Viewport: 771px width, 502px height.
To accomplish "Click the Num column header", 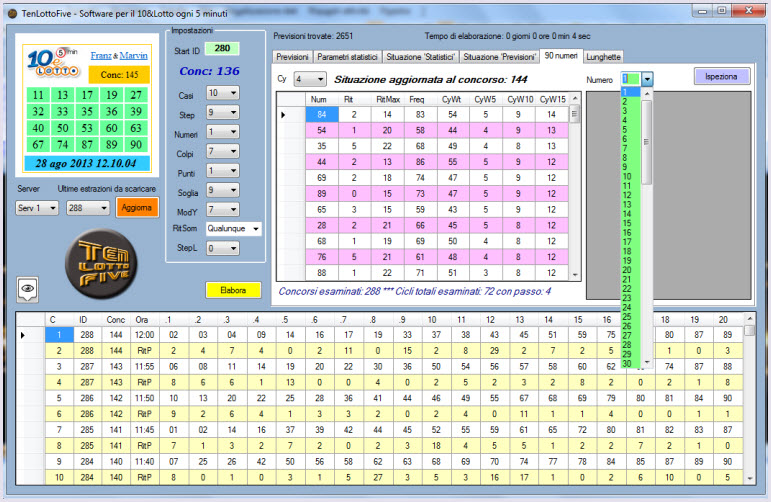I will (x=319, y=99).
